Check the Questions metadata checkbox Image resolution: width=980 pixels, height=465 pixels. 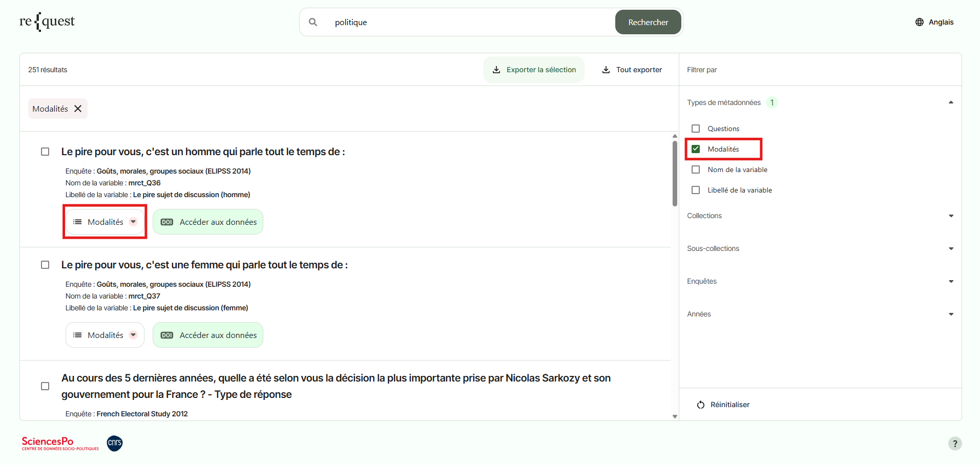pyautogui.click(x=696, y=129)
